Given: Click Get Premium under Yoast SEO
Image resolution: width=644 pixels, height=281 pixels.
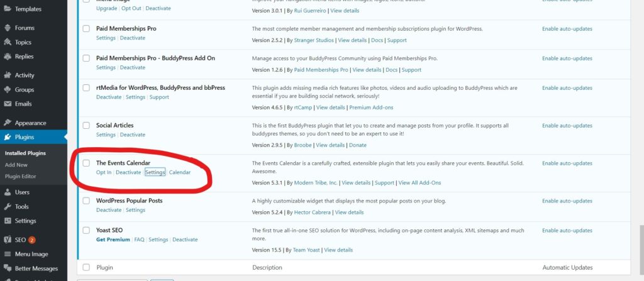Looking at the screenshot, I should tap(113, 240).
